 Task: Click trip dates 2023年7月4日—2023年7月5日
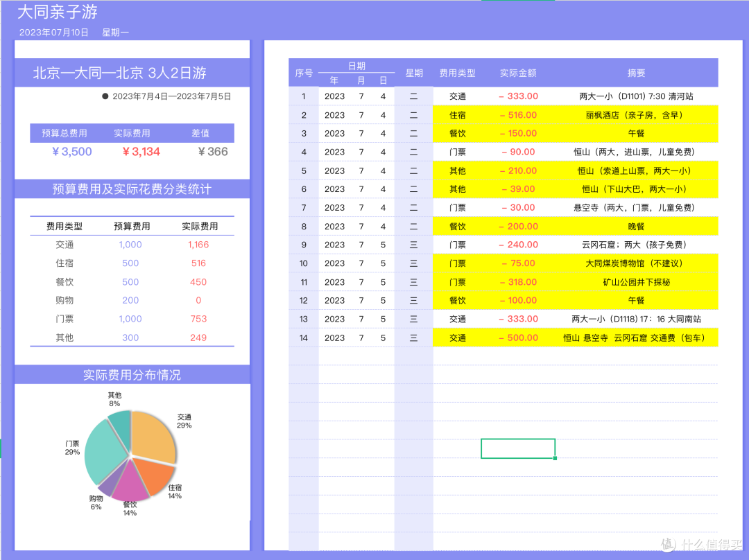point(171,96)
